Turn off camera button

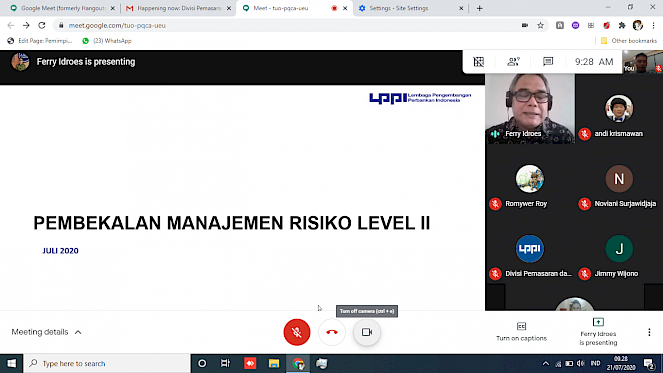tap(367, 332)
